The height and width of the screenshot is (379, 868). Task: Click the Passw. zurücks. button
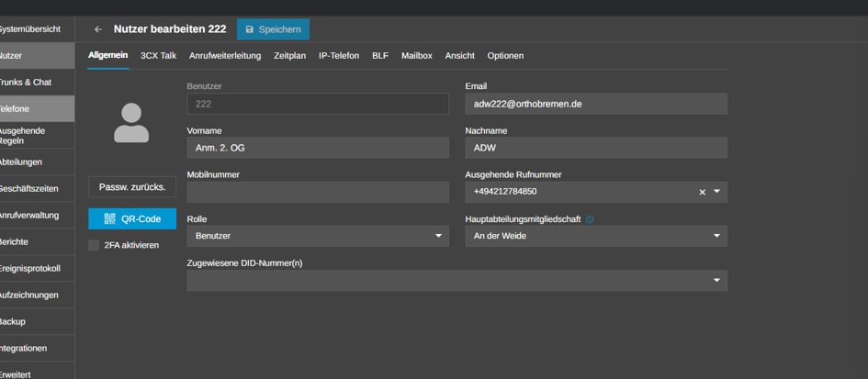click(132, 187)
